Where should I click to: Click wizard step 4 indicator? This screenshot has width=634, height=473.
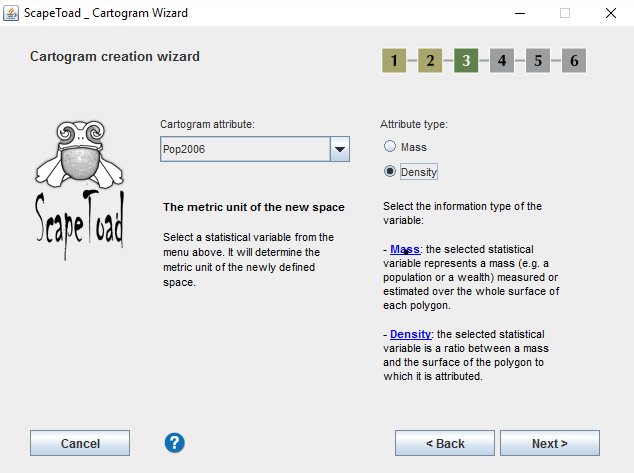pos(502,61)
